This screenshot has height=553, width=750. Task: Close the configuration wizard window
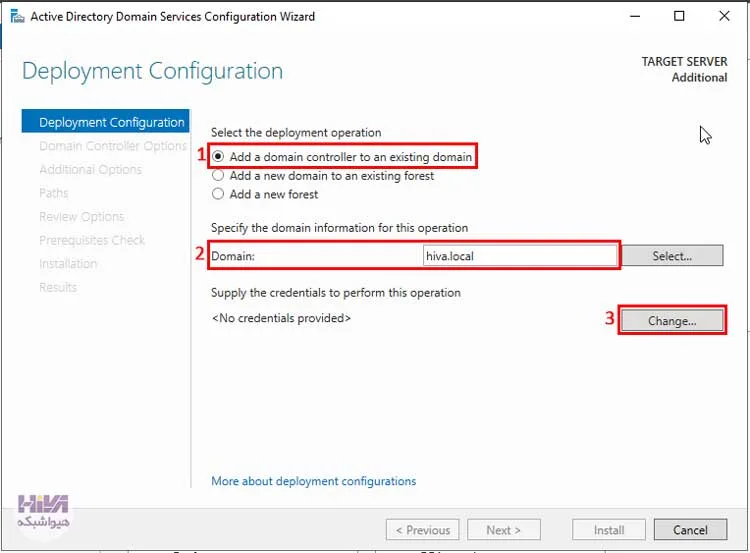[x=724, y=16]
